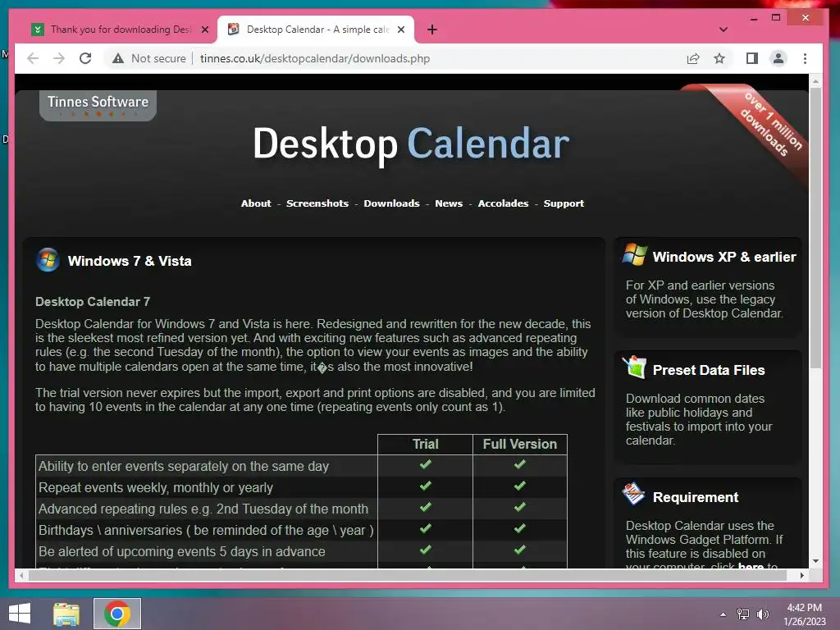Image resolution: width=840 pixels, height=630 pixels.
Task: Switch to 'Thank you for downloading' tab
Action: point(120,30)
